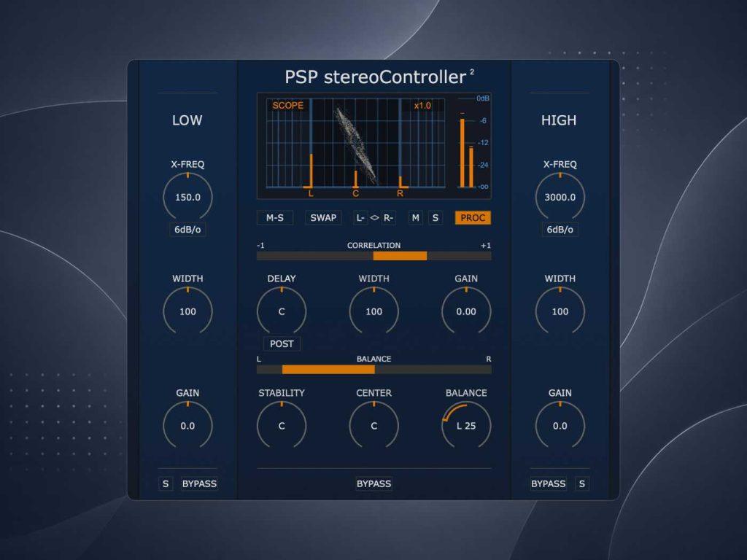This screenshot has height=560, width=747.
Task: Click the POST button under DELAY
Action: click(282, 344)
